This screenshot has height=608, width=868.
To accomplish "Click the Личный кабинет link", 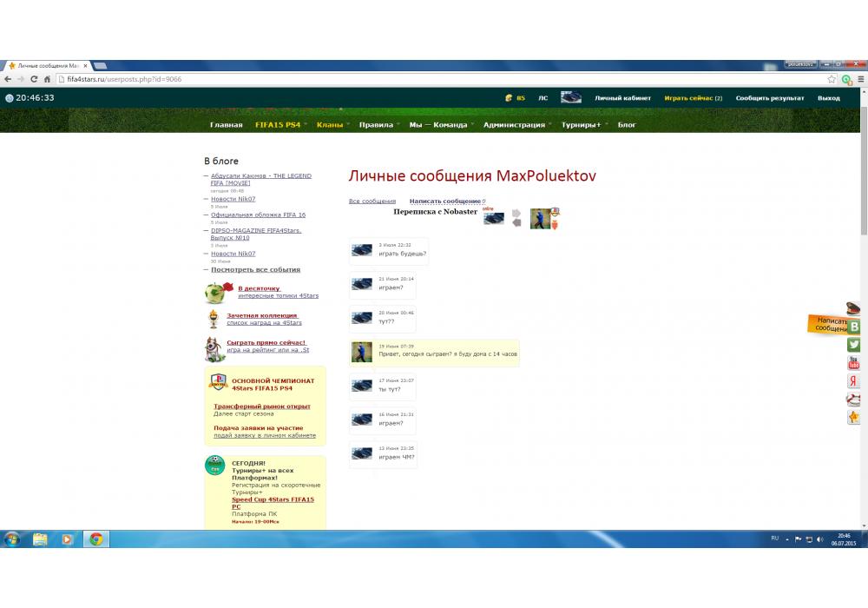I will coord(622,98).
